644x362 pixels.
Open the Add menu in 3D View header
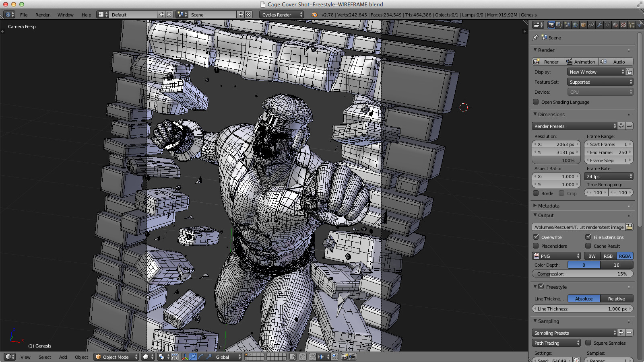(x=63, y=357)
